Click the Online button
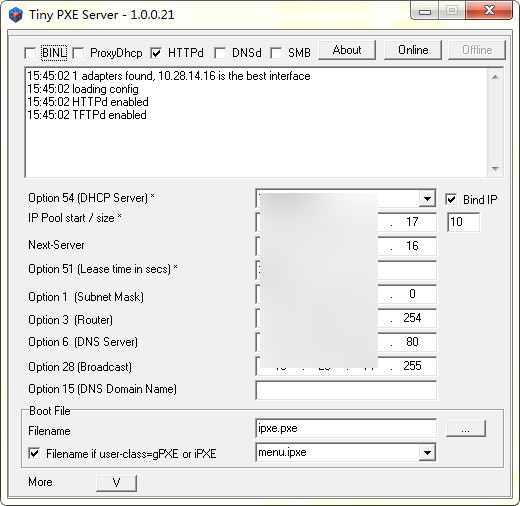520x506 pixels. [x=413, y=50]
